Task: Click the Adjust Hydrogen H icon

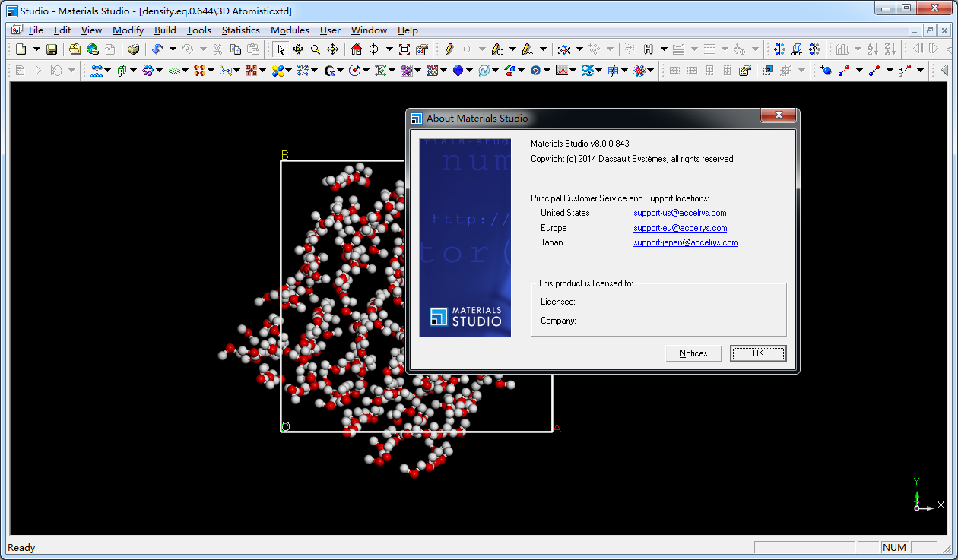Action: 648,49
